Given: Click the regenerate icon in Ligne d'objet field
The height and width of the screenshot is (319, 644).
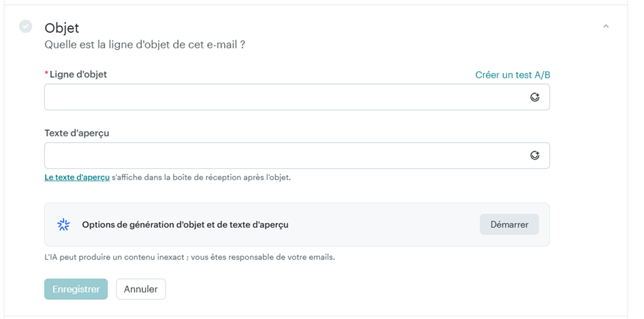Looking at the screenshot, I should [x=535, y=97].
